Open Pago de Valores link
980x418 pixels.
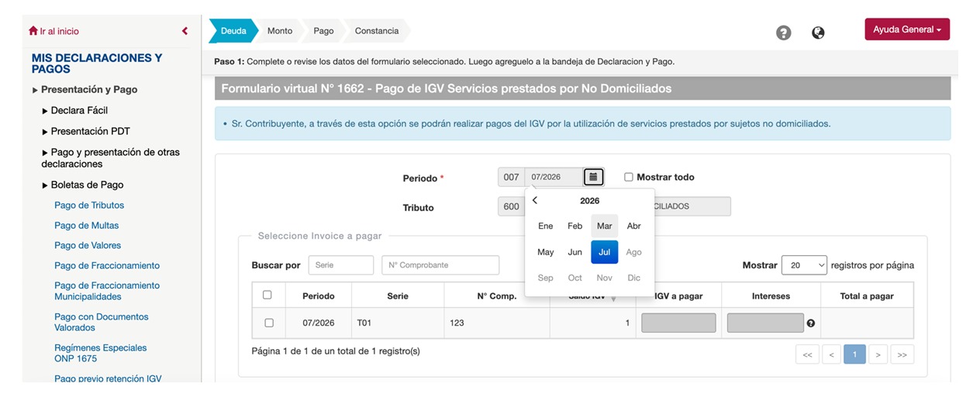click(88, 246)
